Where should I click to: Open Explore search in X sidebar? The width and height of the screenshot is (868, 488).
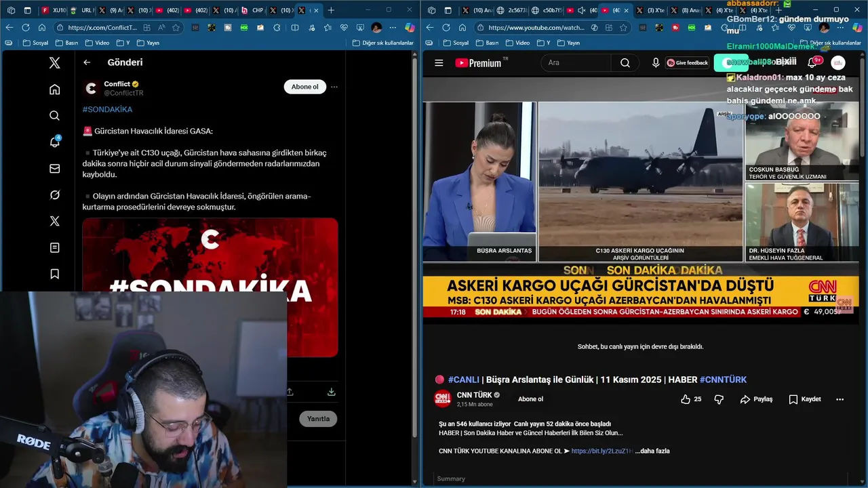click(x=55, y=116)
